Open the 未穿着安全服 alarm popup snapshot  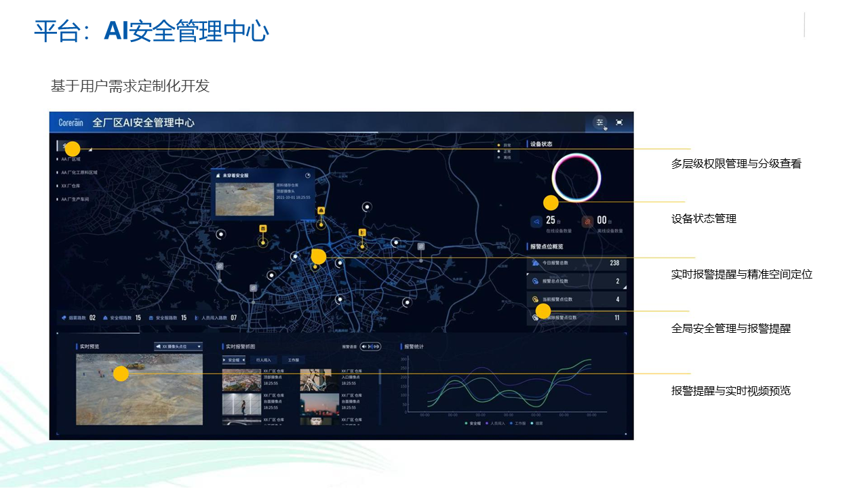tap(245, 199)
